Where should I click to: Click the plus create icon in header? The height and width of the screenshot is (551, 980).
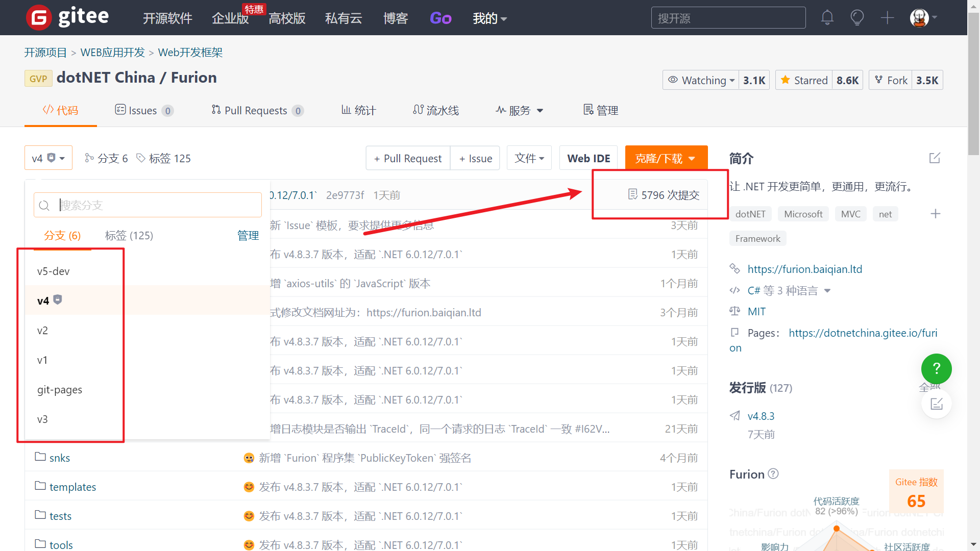(x=888, y=18)
